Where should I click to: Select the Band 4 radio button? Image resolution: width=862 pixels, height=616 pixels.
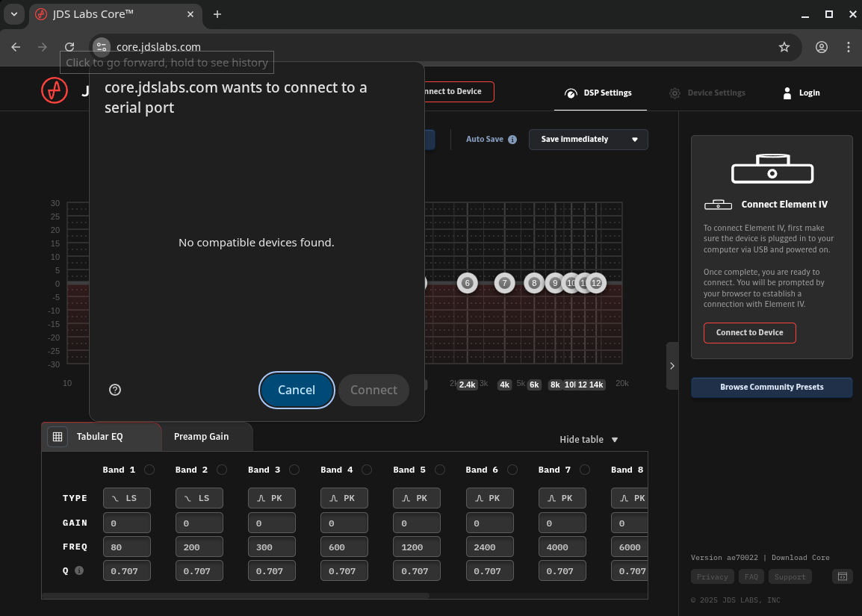tap(367, 470)
